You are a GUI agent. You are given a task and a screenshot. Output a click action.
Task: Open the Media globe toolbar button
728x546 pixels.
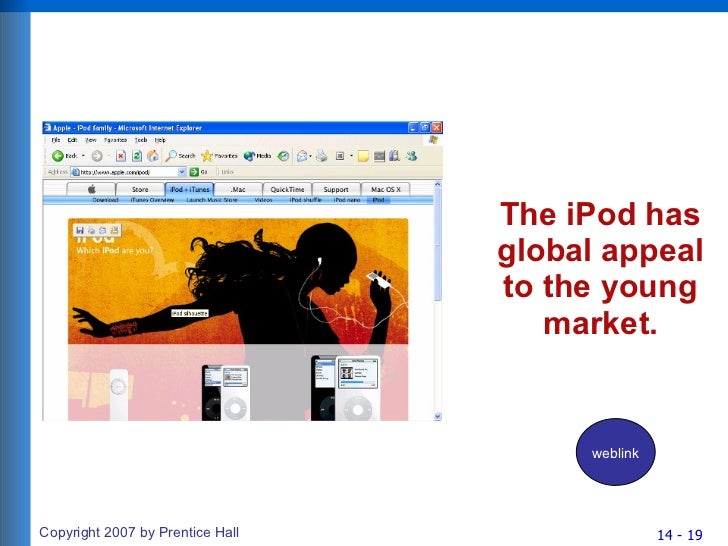click(257, 156)
